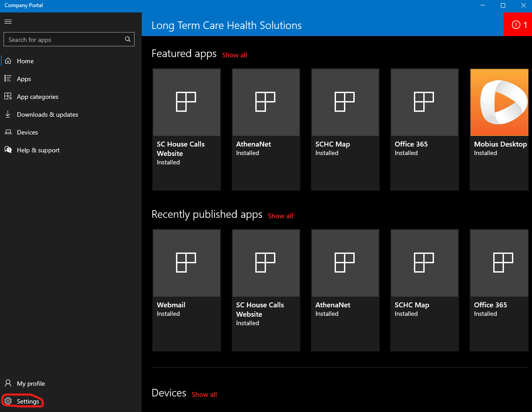532x412 pixels.
Task: Click the Help & support chat icon
Action: coord(8,150)
